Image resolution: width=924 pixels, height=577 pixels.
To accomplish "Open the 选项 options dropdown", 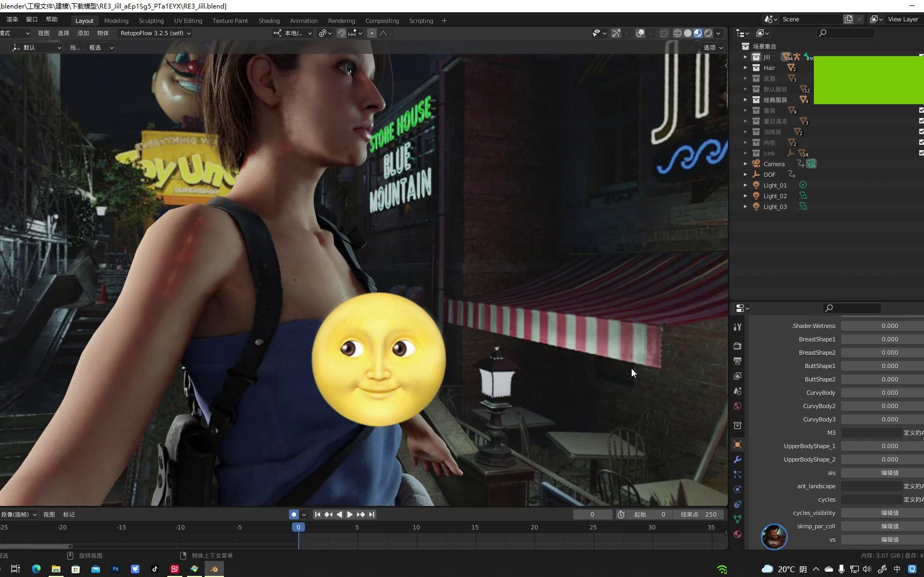I will click(713, 48).
